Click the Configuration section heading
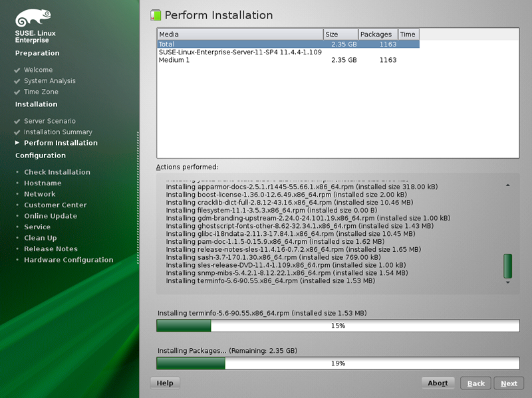 [41, 155]
